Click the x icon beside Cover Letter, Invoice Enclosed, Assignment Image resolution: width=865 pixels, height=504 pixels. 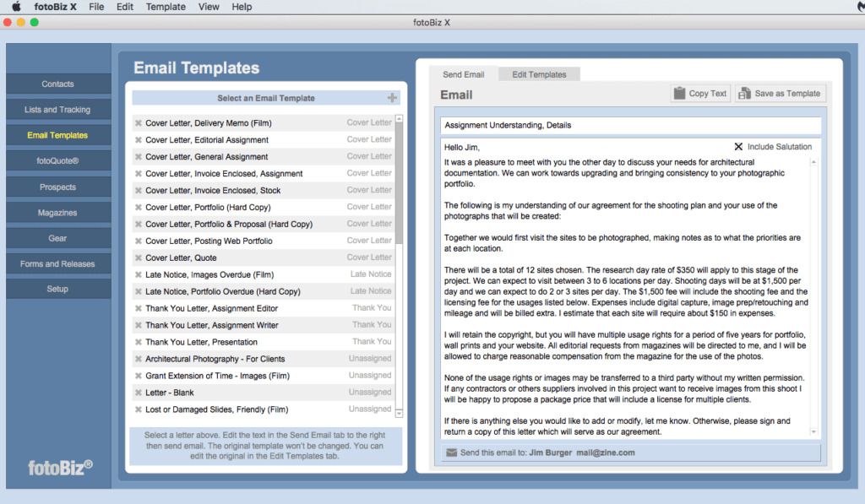[x=139, y=174]
